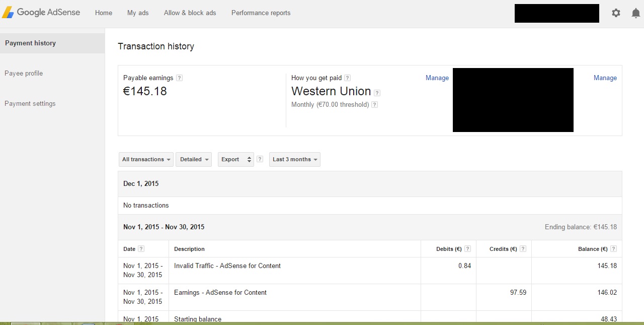
Task: Click the 97.59 credit value
Action: 518,293
